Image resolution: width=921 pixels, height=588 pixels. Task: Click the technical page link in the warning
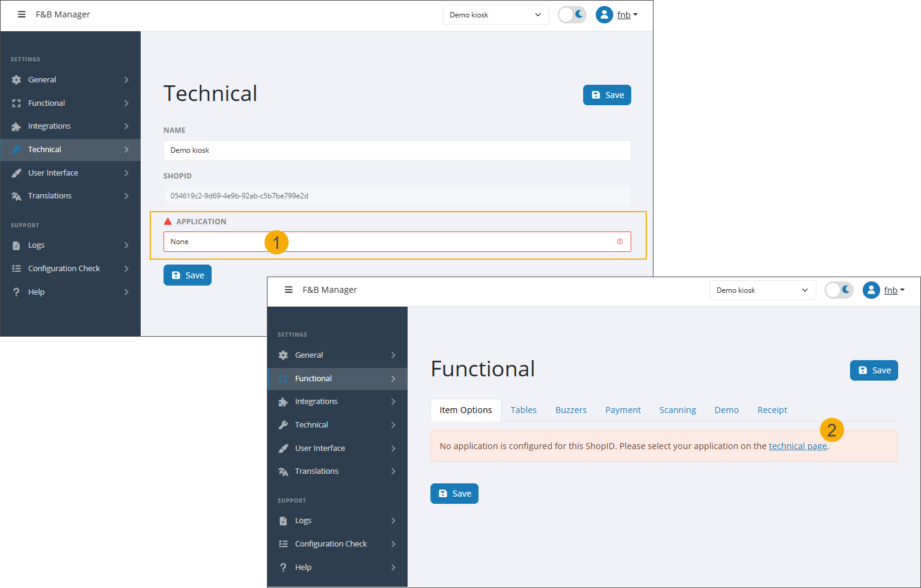[x=798, y=446]
